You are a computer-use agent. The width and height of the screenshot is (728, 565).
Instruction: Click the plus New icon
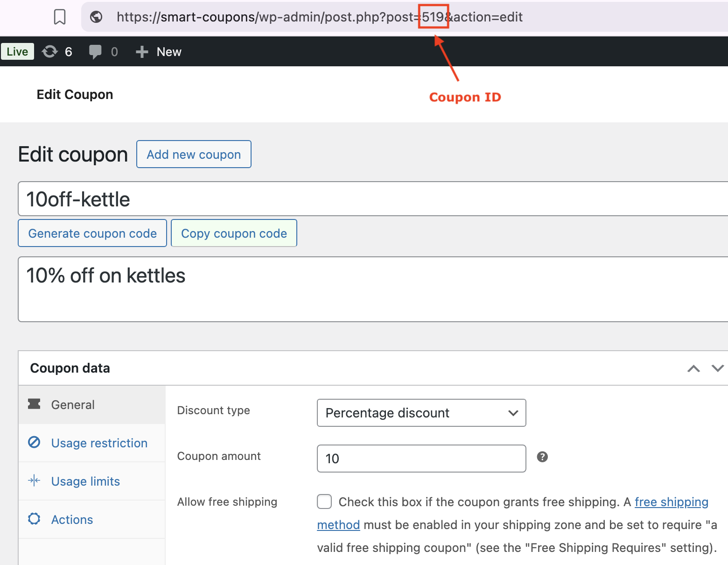pyautogui.click(x=142, y=52)
